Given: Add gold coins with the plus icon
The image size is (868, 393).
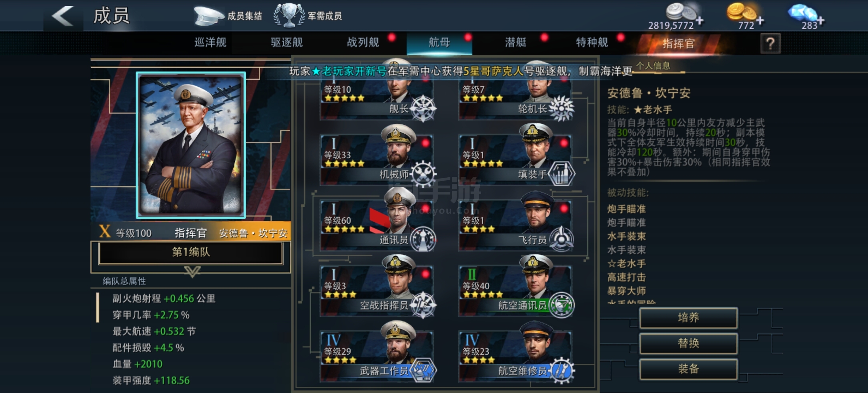Looking at the screenshot, I should coord(760,20).
